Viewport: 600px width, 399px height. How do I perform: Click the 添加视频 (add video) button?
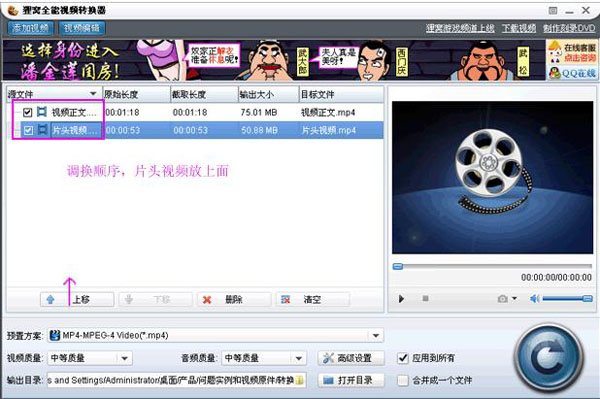(30, 28)
